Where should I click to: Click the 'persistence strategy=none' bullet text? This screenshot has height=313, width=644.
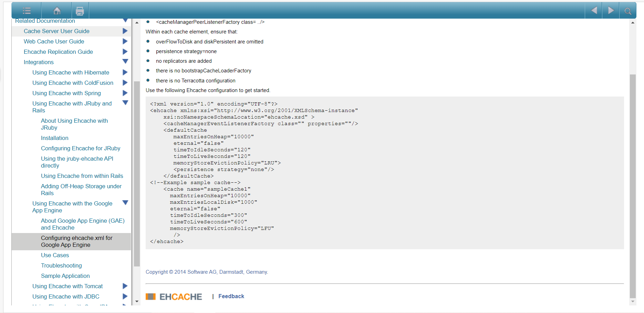tap(186, 51)
